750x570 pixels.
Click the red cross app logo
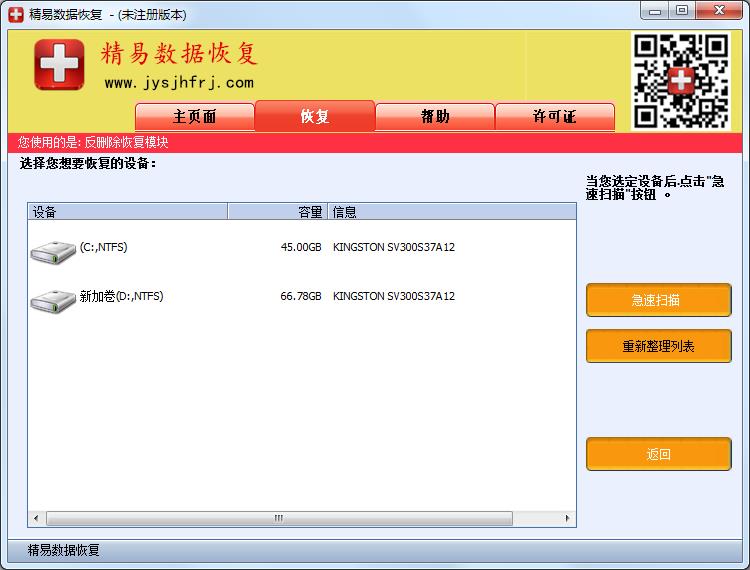click(x=59, y=65)
